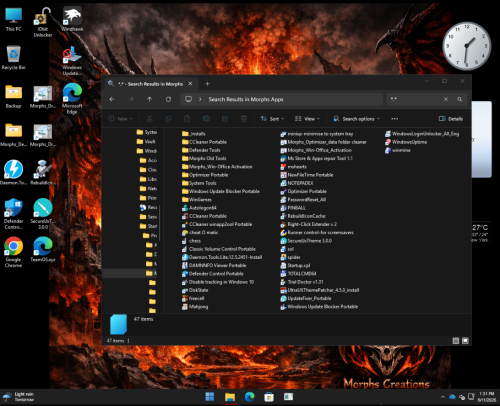Open the taskbar clock and date
This screenshot has width=500, height=406.
486,397
